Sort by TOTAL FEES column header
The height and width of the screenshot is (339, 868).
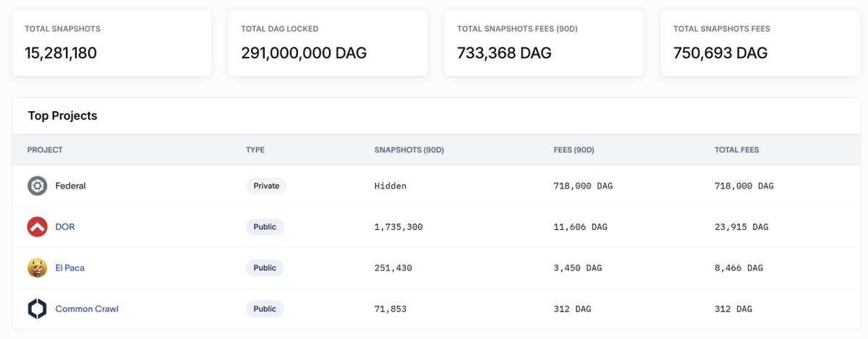(736, 150)
